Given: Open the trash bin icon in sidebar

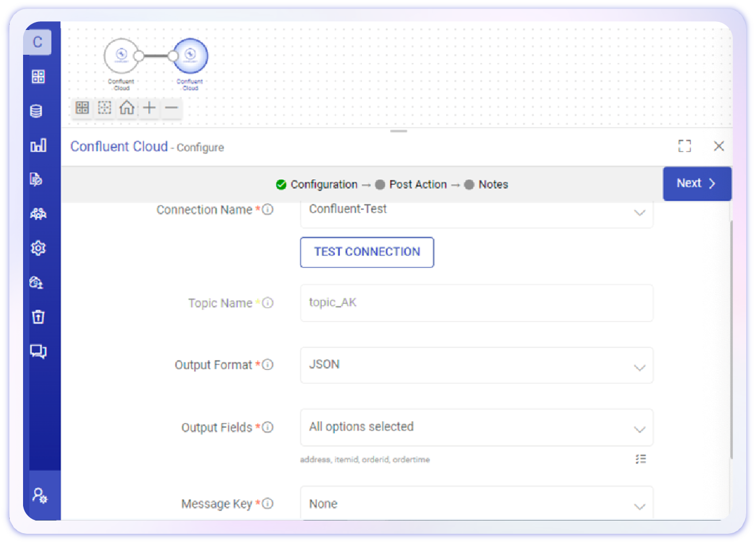Looking at the screenshot, I should point(38,316).
